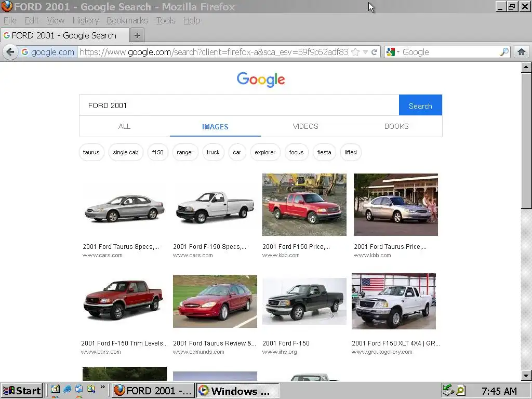Click the Google logo
The image size is (532, 399).
click(x=261, y=79)
